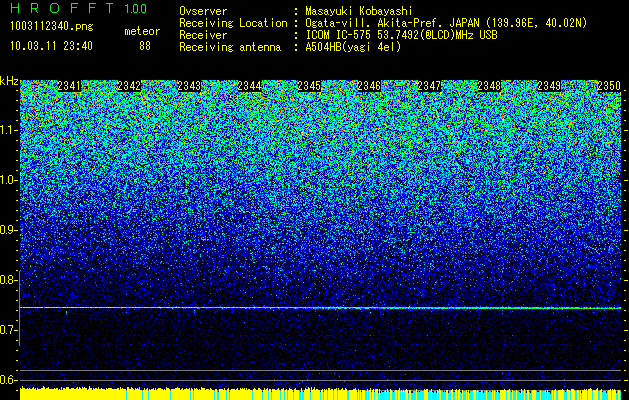Click the Receiving antenna A504HB value
This screenshot has height=400, width=629.
click(x=353, y=47)
